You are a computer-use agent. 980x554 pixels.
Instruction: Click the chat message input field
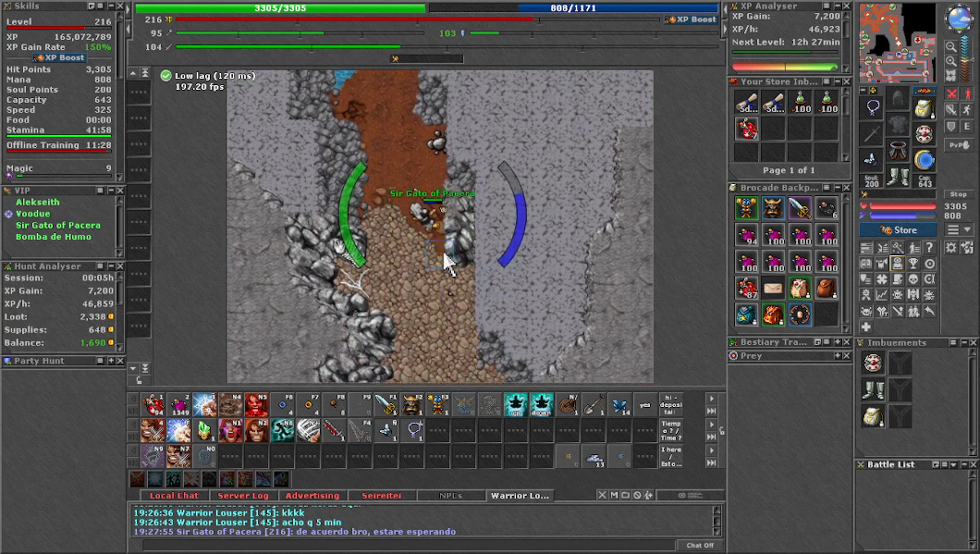click(x=409, y=546)
